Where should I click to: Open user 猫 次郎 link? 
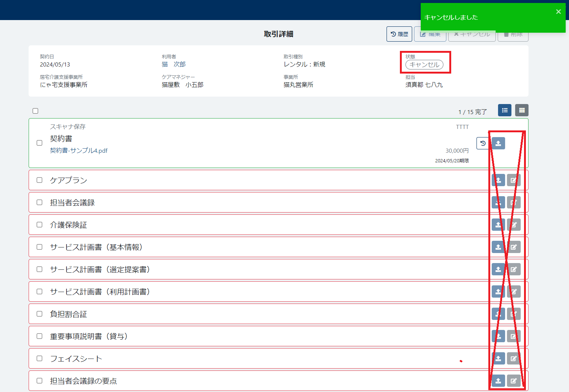174,64
